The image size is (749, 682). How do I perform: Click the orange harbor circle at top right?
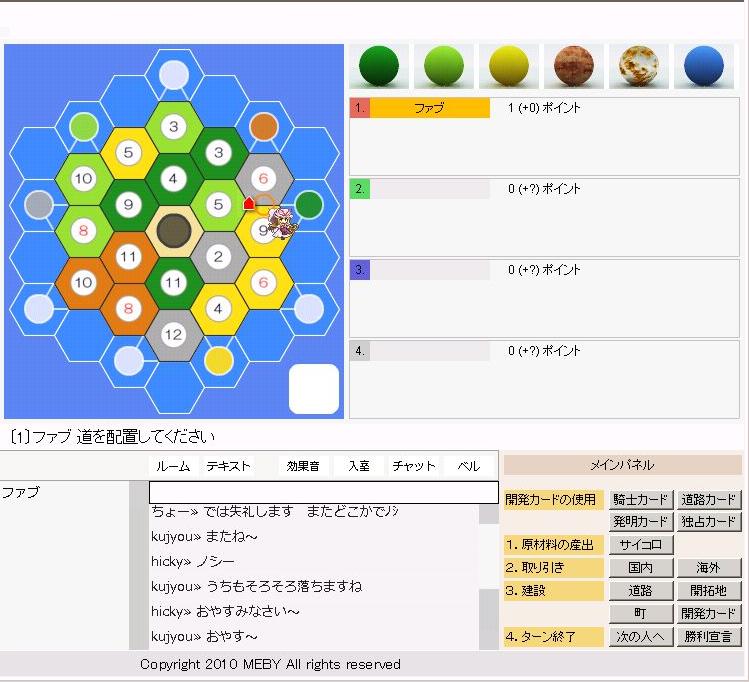pos(264,127)
